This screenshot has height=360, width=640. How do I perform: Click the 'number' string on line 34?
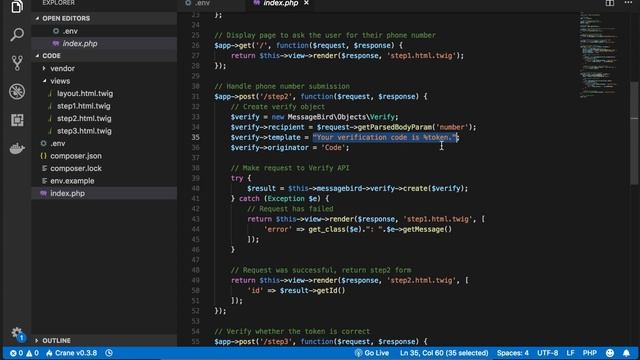452,127
